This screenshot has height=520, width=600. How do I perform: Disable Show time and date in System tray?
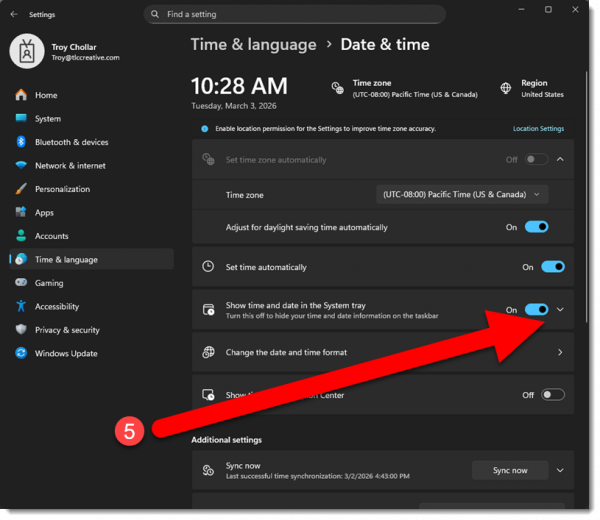536,310
